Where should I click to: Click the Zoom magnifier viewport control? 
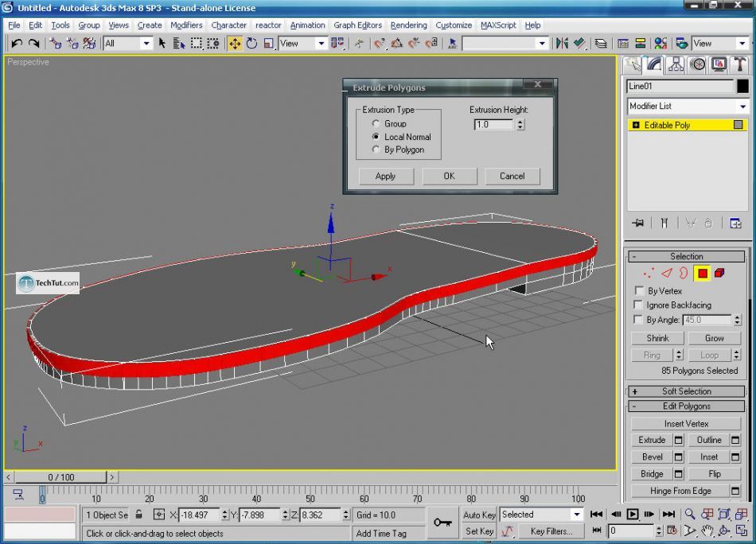690,514
